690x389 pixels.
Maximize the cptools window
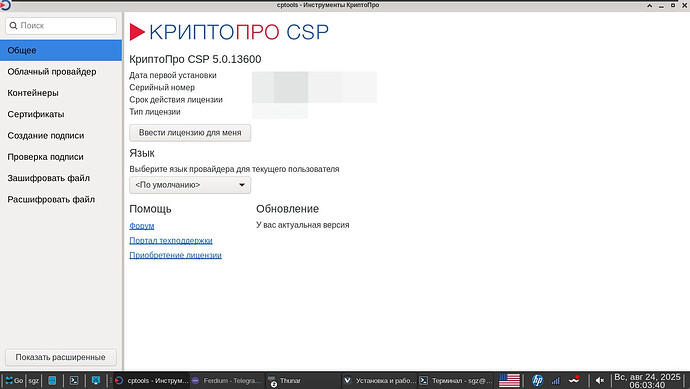pyautogui.click(x=672, y=5)
